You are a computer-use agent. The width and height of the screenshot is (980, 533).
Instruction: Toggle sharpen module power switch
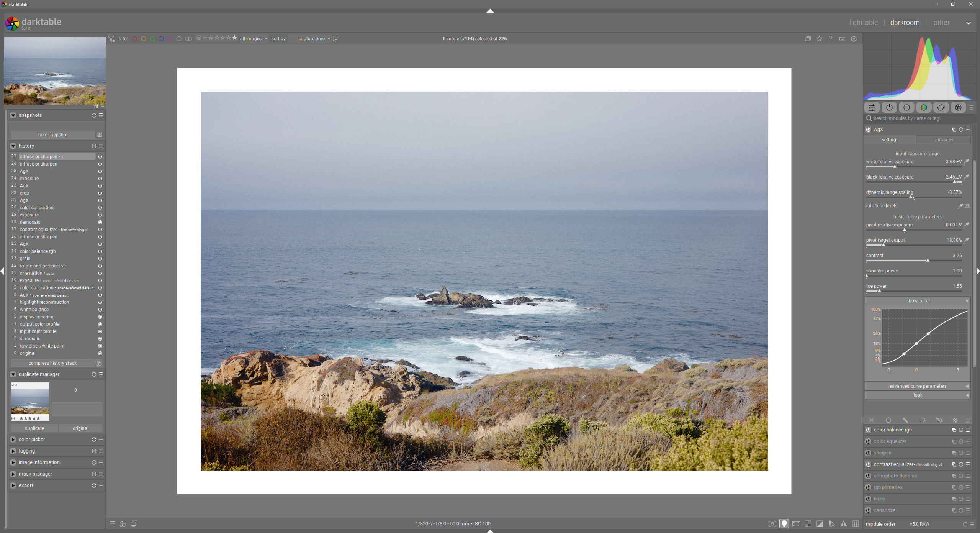click(x=868, y=453)
